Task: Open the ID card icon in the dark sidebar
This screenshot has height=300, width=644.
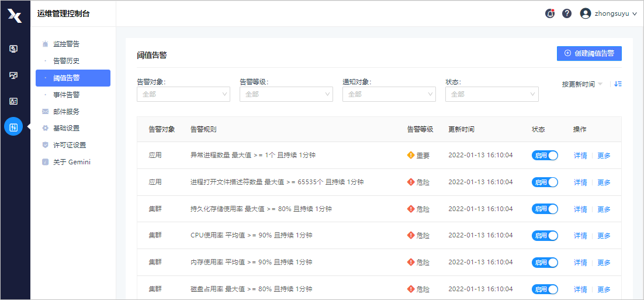Action: (x=13, y=101)
